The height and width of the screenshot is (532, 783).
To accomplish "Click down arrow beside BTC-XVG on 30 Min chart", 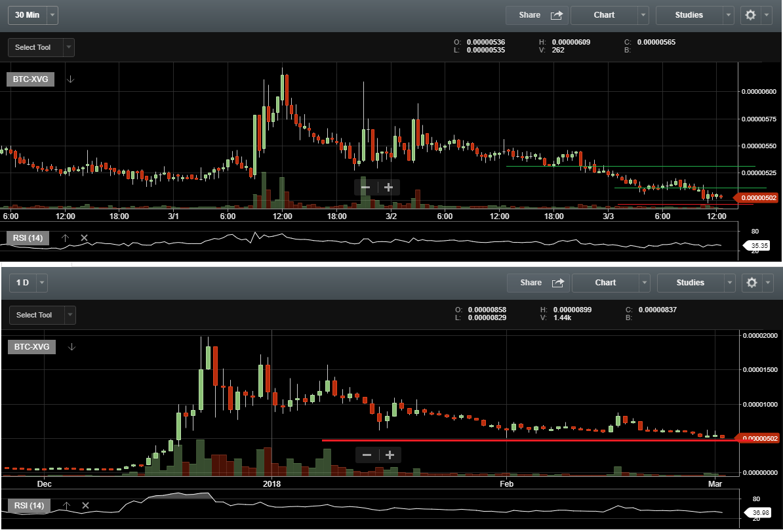I will pos(70,79).
